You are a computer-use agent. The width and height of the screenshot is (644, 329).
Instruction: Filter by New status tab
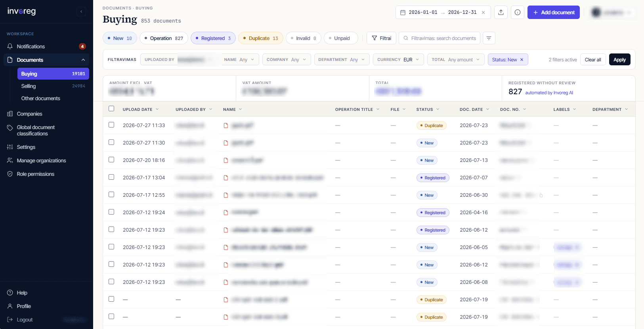pyautogui.click(x=120, y=38)
